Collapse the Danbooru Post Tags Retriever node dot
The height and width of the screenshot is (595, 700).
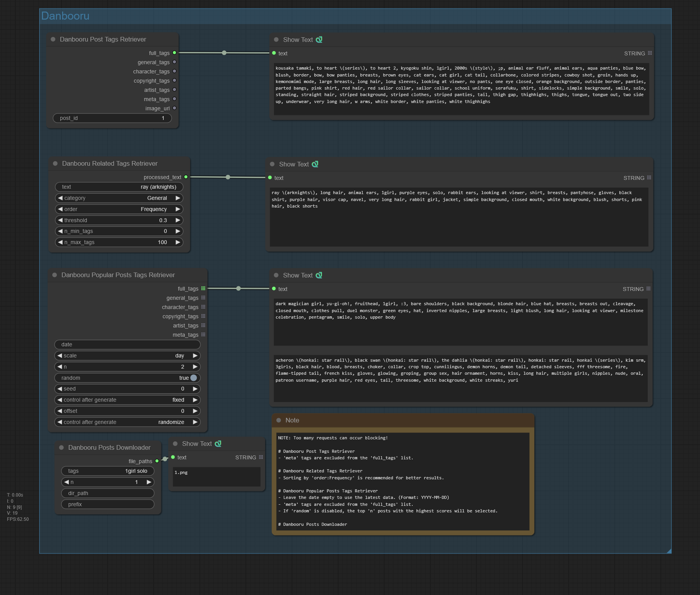click(53, 39)
